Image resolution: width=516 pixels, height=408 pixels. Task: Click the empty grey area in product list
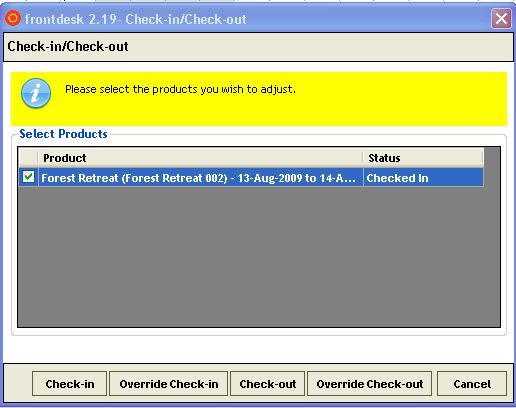pos(251,257)
